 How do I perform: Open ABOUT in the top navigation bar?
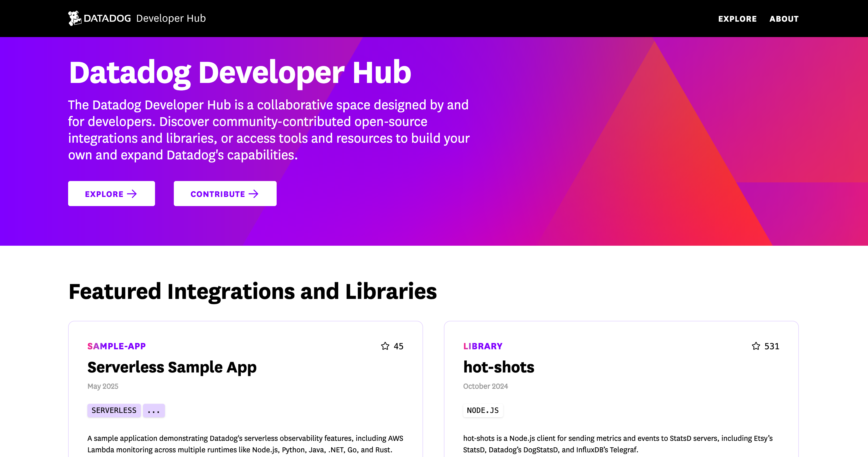point(784,19)
